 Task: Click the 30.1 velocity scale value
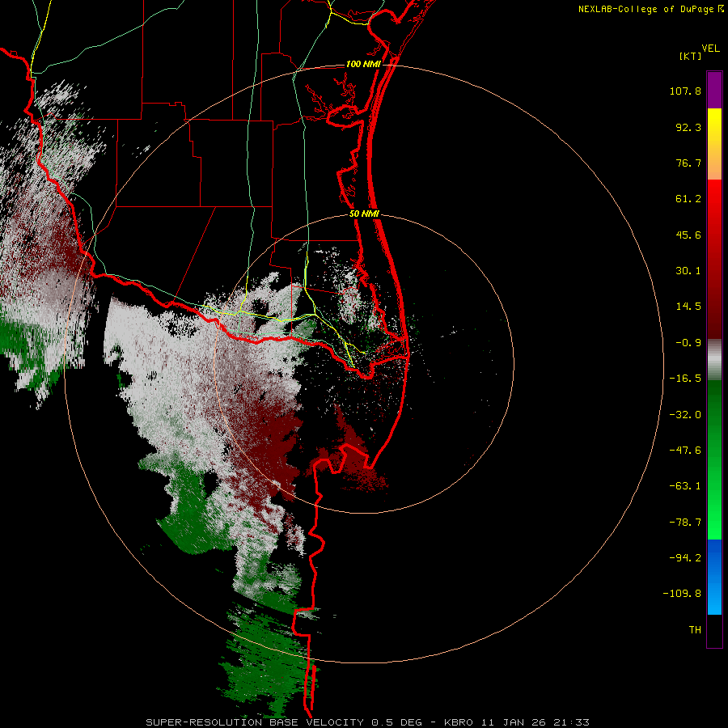(688, 271)
